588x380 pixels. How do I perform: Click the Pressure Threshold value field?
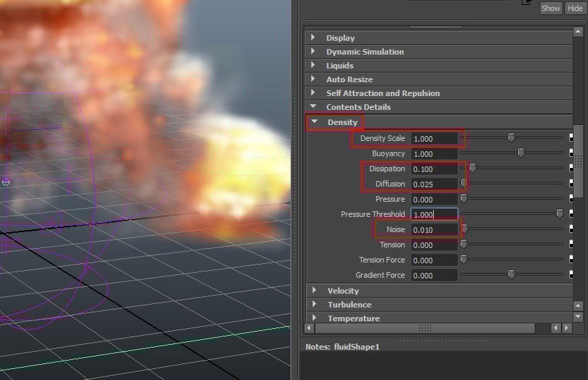[x=434, y=214]
